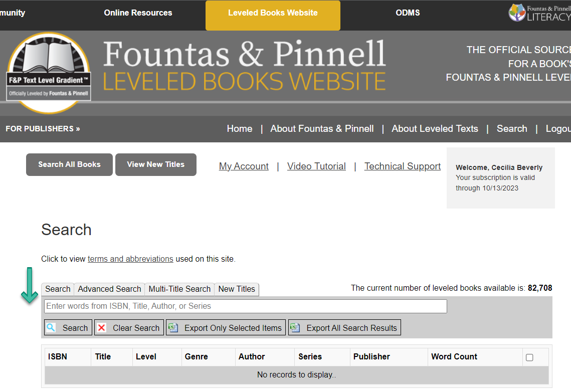571x392 pixels.
Task: Open the Advanced Search tab
Action: [109, 289]
